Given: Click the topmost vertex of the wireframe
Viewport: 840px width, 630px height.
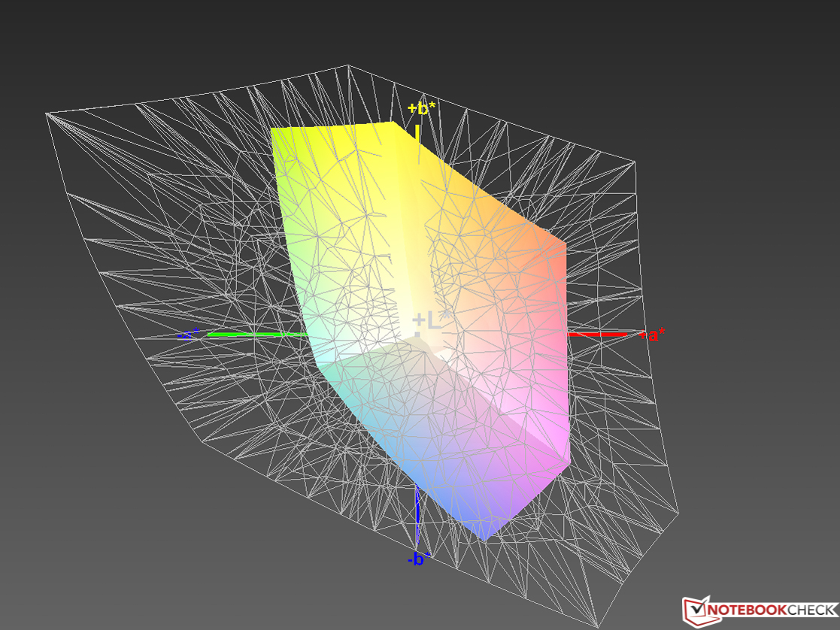Looking at the screenshot, I should pos(347,65).
